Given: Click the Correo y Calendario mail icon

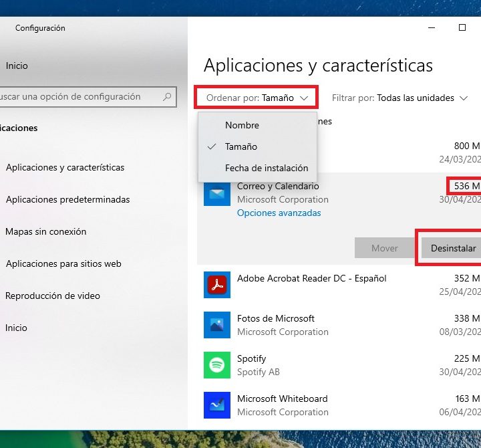Looking at the screenshot, I should click(x=217, y=194).
